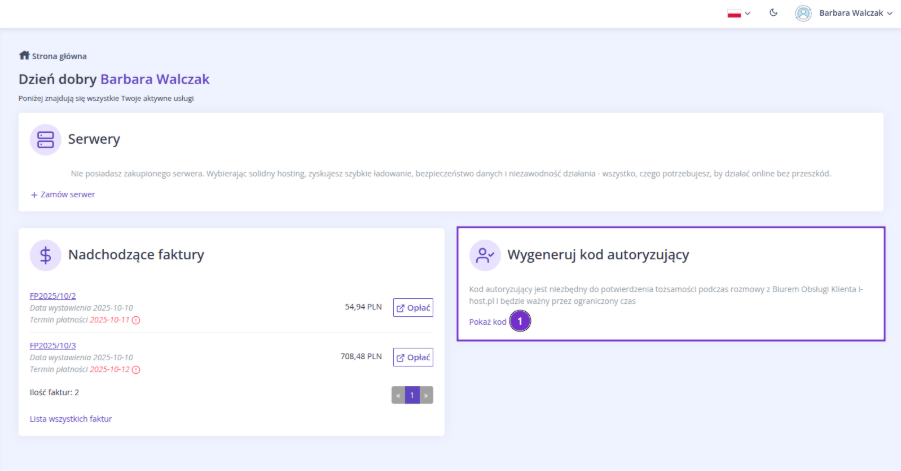This screenshot has width=901, height=471.
Task: Expand the language dropdown chevron
Action: pyautogui.click(x=747, y=14)
